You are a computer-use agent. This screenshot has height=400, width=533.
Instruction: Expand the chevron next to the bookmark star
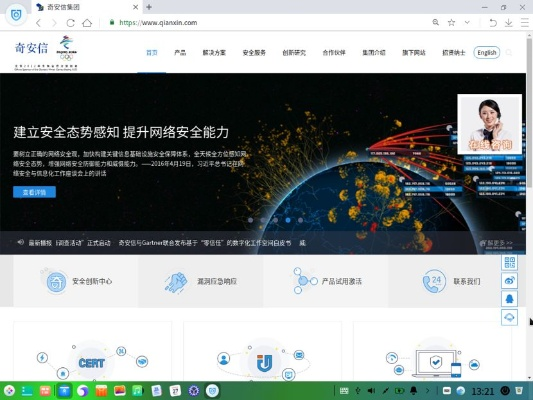tap(467, 22)
